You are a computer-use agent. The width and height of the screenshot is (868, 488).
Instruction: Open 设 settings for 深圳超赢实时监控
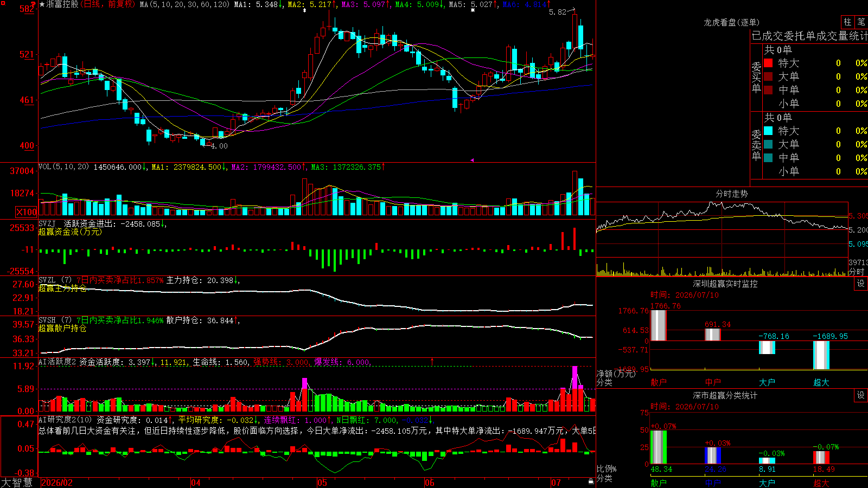861,284
